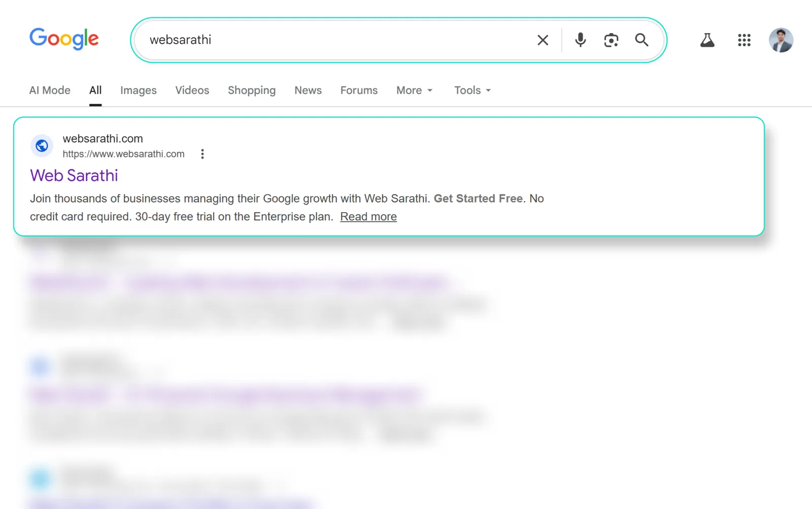Clear the search box with the X icon
Image resolution: width=812 pixels, height=509 pixels.
click(543, 40)
